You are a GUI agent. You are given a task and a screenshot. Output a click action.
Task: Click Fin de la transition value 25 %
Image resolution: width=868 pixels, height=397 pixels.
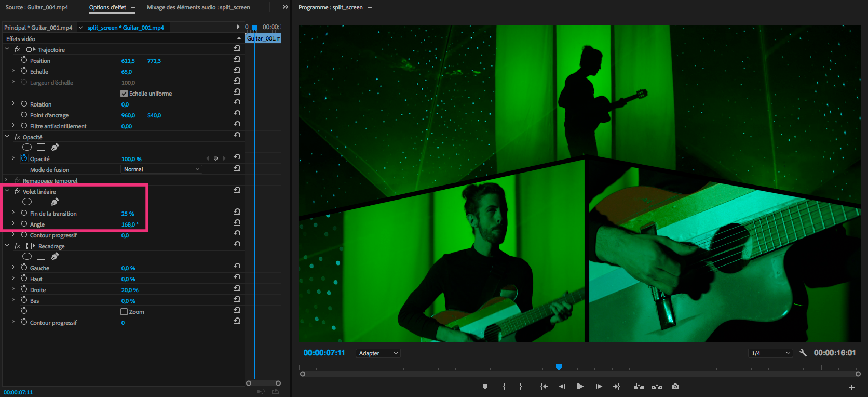128,214
